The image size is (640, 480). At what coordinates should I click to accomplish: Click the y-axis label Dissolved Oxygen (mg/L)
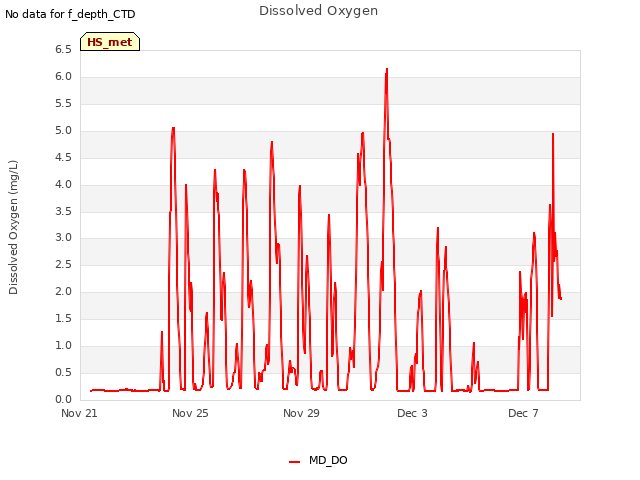pyautogui.click(x=13, y=227)
